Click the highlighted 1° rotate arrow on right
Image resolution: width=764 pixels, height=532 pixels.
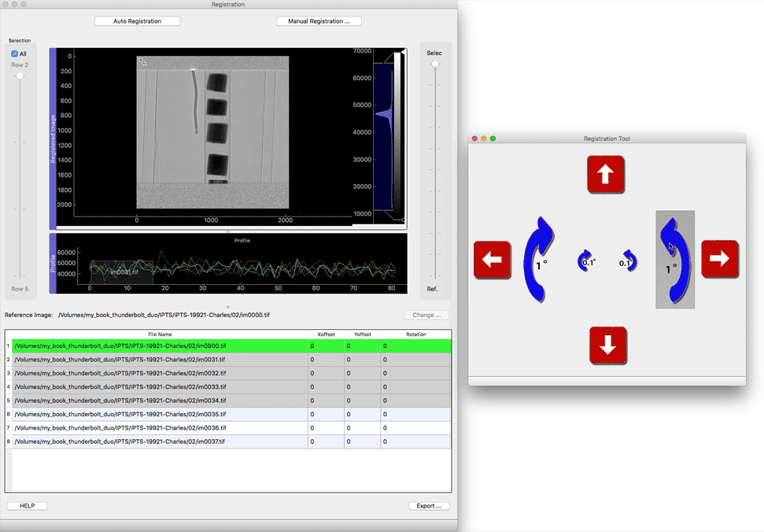pyautogui.click(x=674, y=260)
